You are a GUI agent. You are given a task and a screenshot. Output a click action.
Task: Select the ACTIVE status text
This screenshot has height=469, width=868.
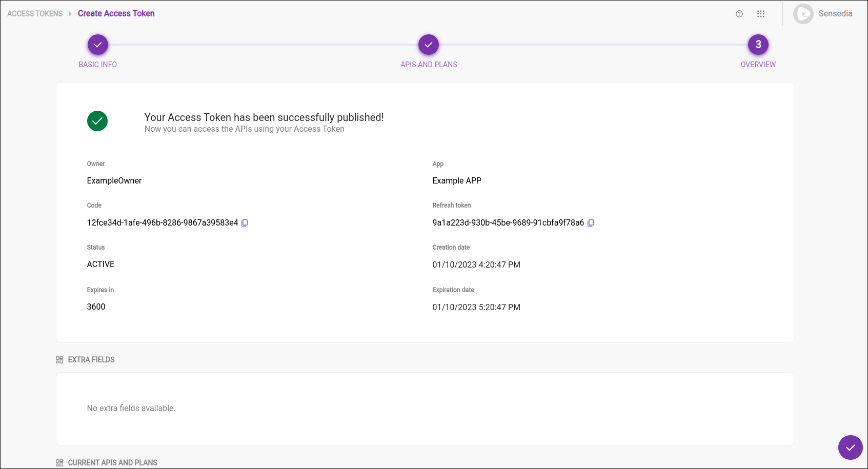click(100, 264)
